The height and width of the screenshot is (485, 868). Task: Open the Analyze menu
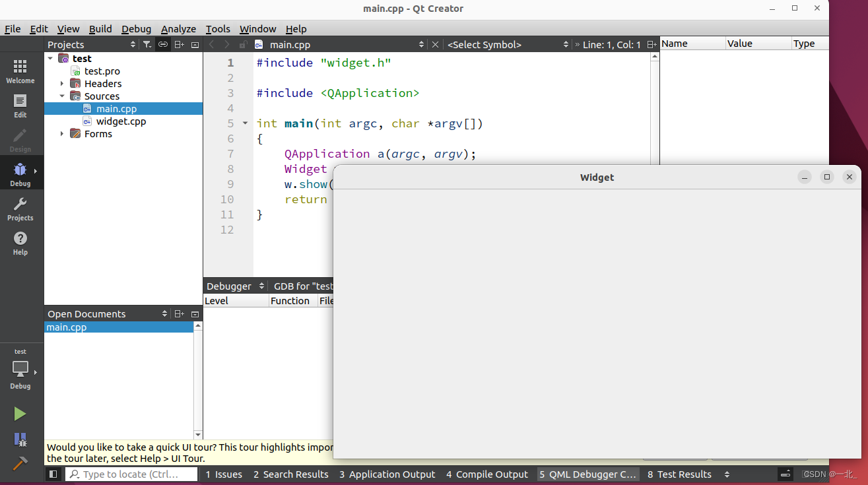click(178, 29)
